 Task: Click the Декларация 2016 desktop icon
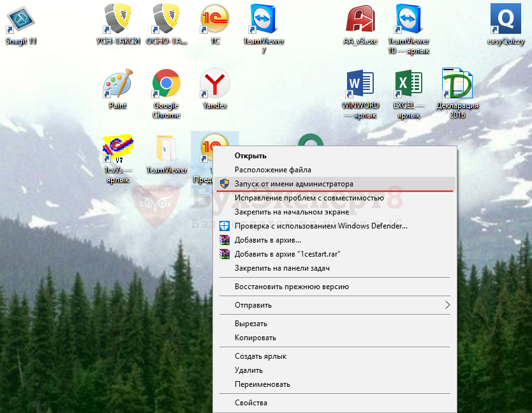coord(457,94)
